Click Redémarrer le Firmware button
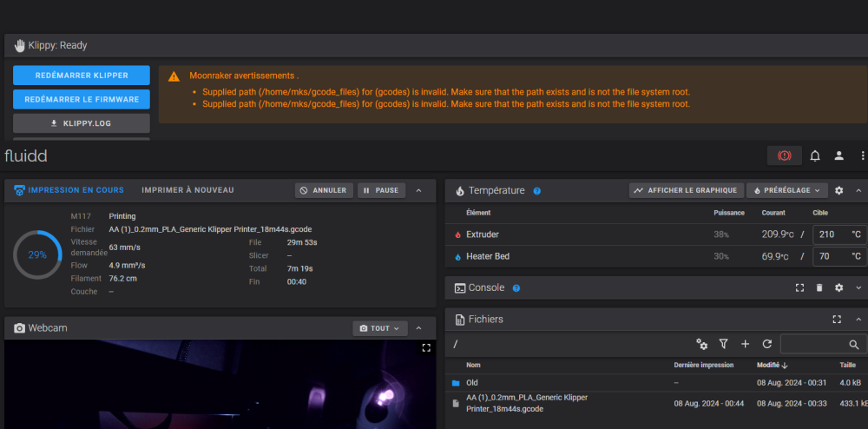 82,100
